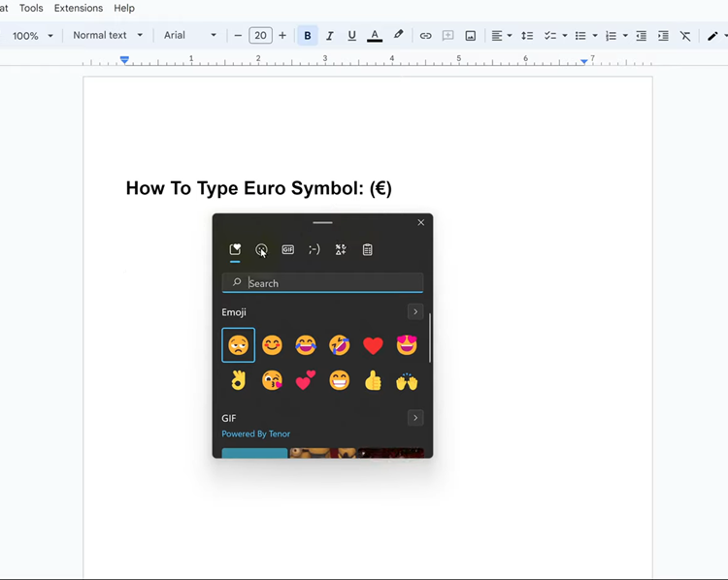Open the Arial font dropdown
The height and width of the screenshot is (580, 728).
pos(190,35)
